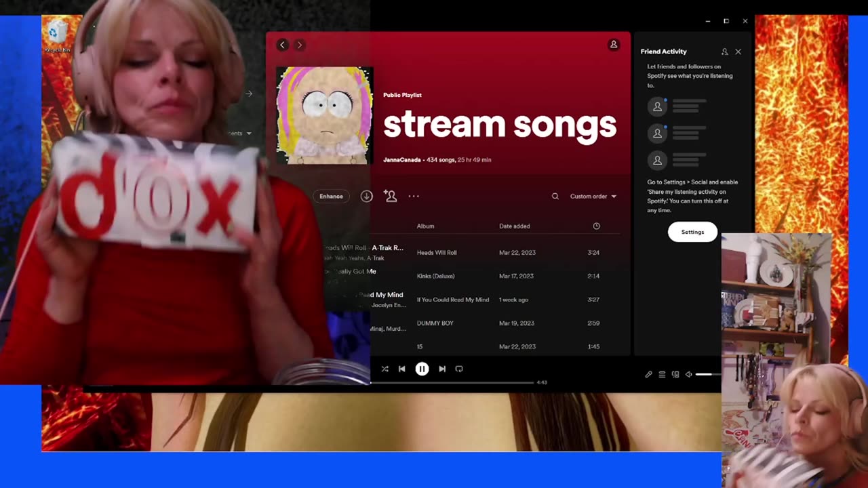The width and height of the screenshot is (868, 488).
Task: Pause the current song
Action: pos(422,369)
